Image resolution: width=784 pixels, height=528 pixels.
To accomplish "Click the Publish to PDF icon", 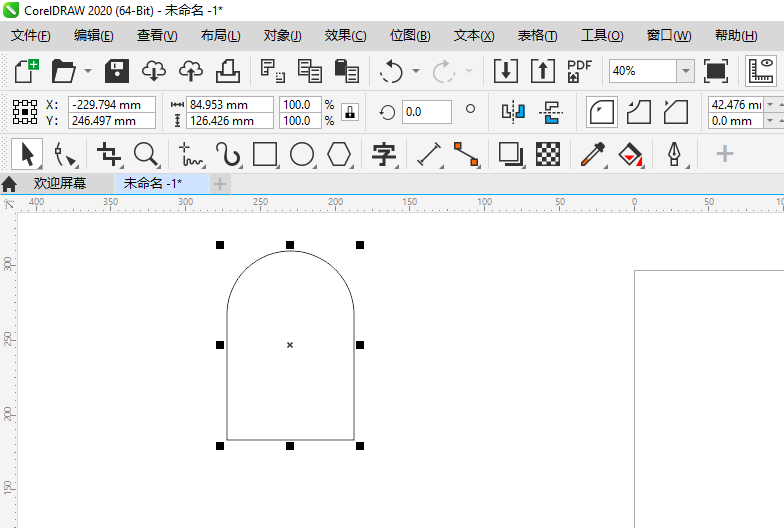I will (580, 71).
